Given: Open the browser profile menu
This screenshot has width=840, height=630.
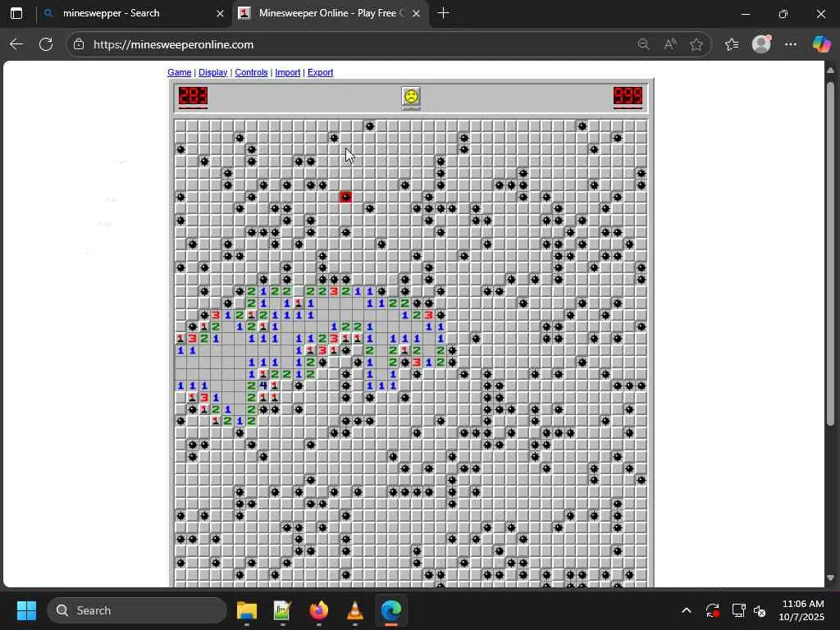Looking at the screenshot, I should 761,44.
